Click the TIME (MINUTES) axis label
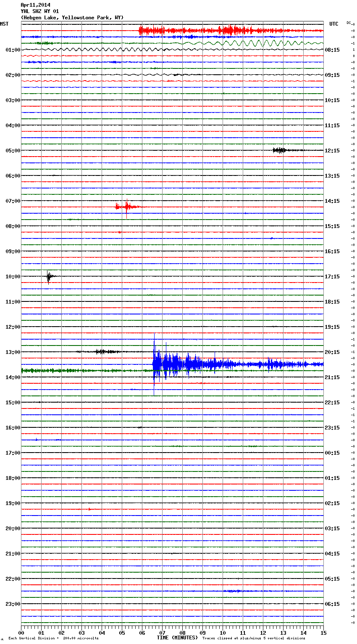Screen dimensions: 357x644 [x=177, y=638]
